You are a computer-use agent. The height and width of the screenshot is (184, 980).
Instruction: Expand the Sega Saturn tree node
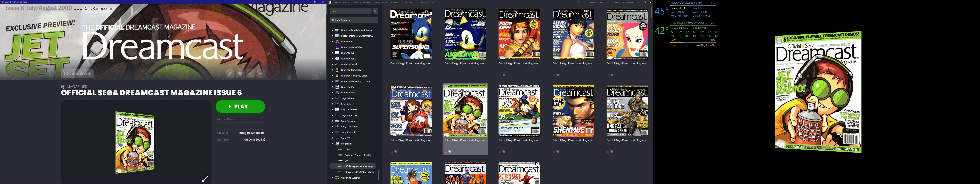(332, 104)
